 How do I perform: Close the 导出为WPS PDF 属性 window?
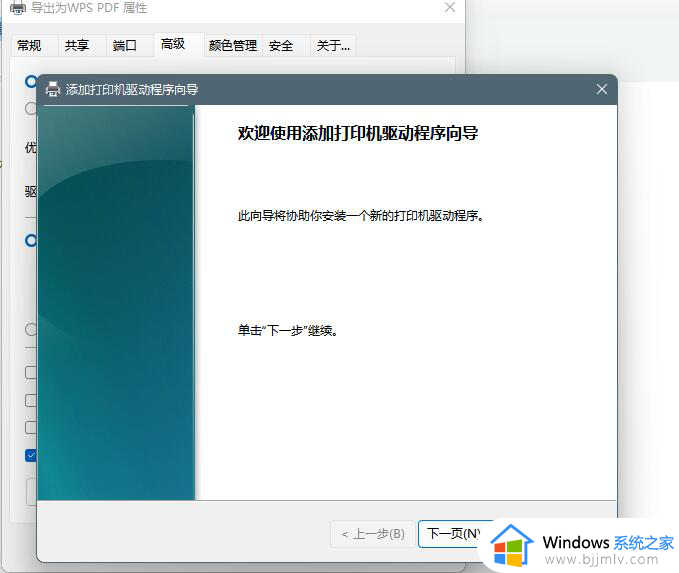pyautogui.click(x=450, y=7)
